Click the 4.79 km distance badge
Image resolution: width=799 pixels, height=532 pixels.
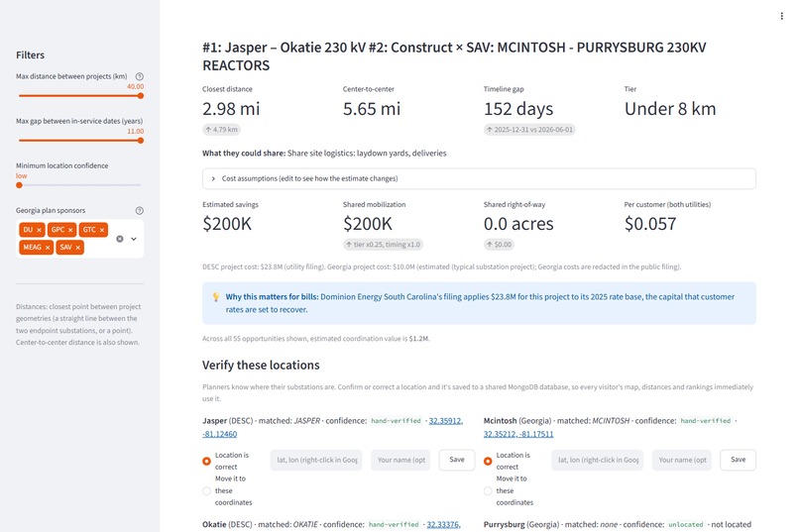(222, 130)
